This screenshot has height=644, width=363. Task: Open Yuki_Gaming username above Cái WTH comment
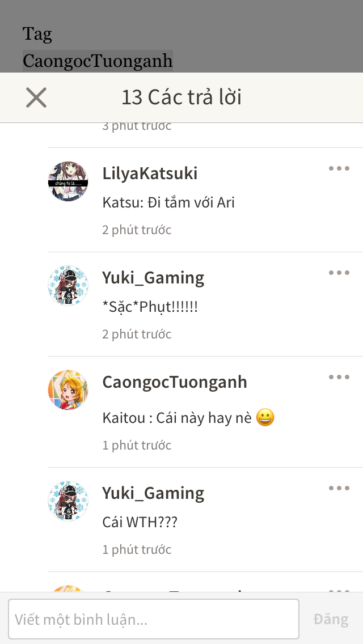point(153,493)
